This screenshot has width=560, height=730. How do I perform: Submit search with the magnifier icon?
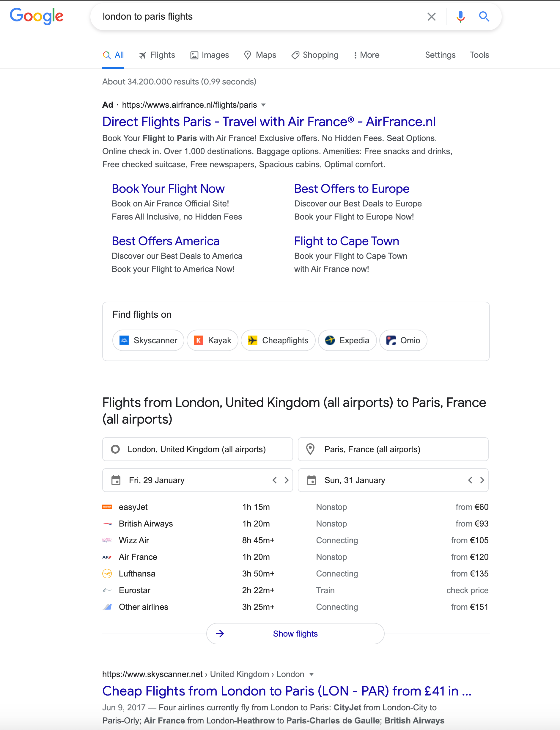pyautogui.click(x=484, y=16)
